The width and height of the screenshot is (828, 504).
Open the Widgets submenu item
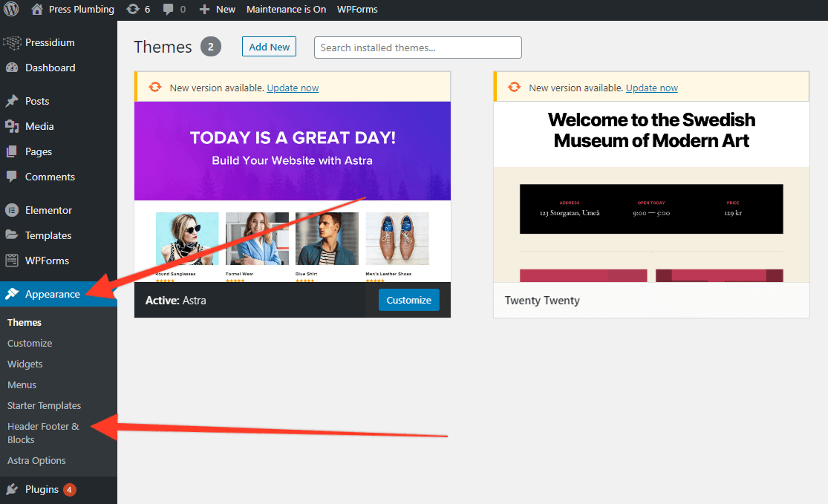[x=25, y=364]
